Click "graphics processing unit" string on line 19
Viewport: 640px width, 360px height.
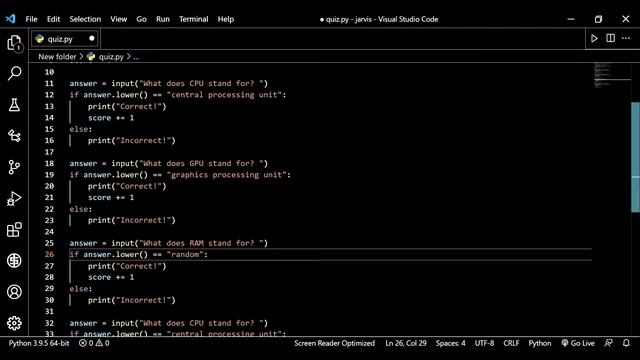[x=227, y=175]
